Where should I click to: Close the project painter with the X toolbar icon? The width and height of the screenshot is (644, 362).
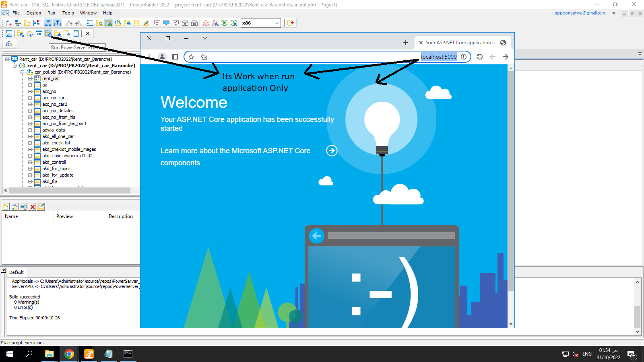(87, 33)
